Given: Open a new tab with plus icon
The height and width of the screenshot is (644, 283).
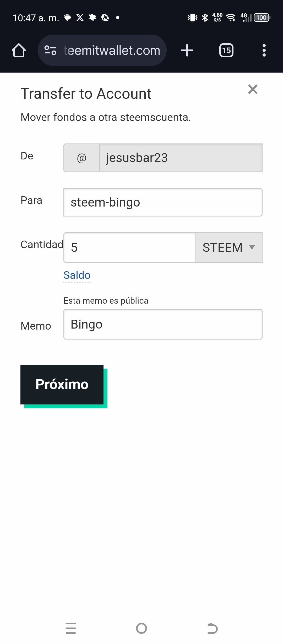Looking at the screenshot, I should [187, 50].
